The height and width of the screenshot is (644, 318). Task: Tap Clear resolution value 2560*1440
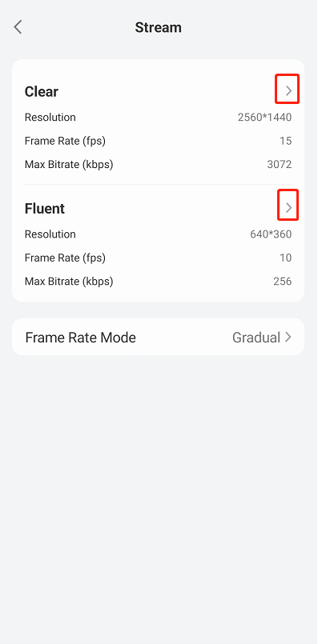[x=264, y=118]
